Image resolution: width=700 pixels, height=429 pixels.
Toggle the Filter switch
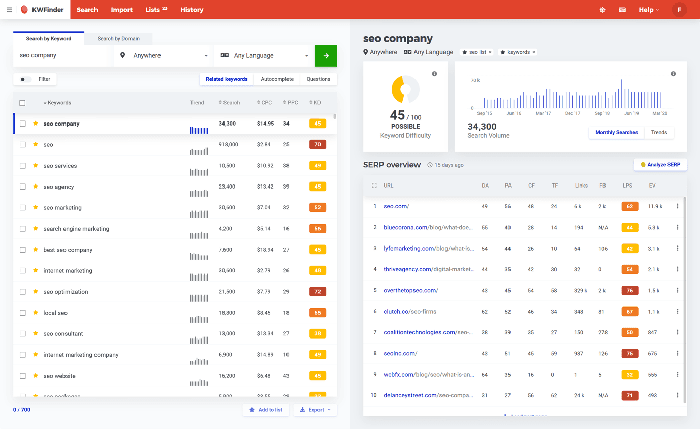(x=24, y=79)
